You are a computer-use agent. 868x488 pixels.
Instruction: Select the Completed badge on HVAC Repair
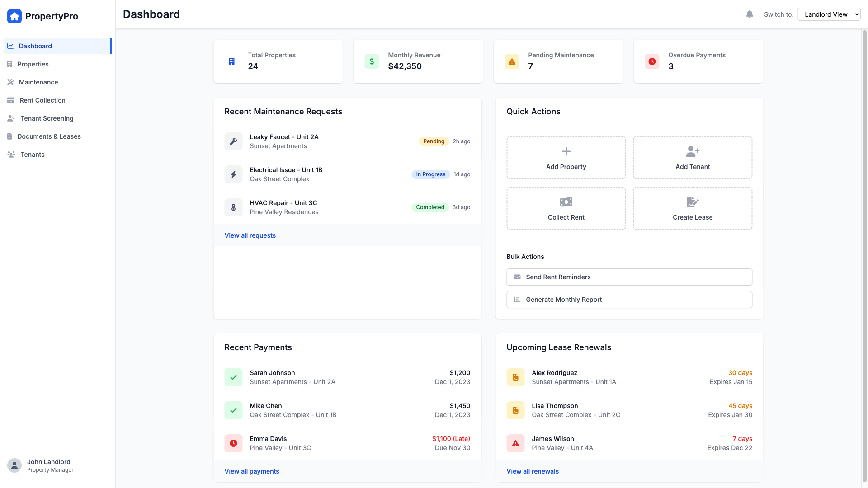429,207
